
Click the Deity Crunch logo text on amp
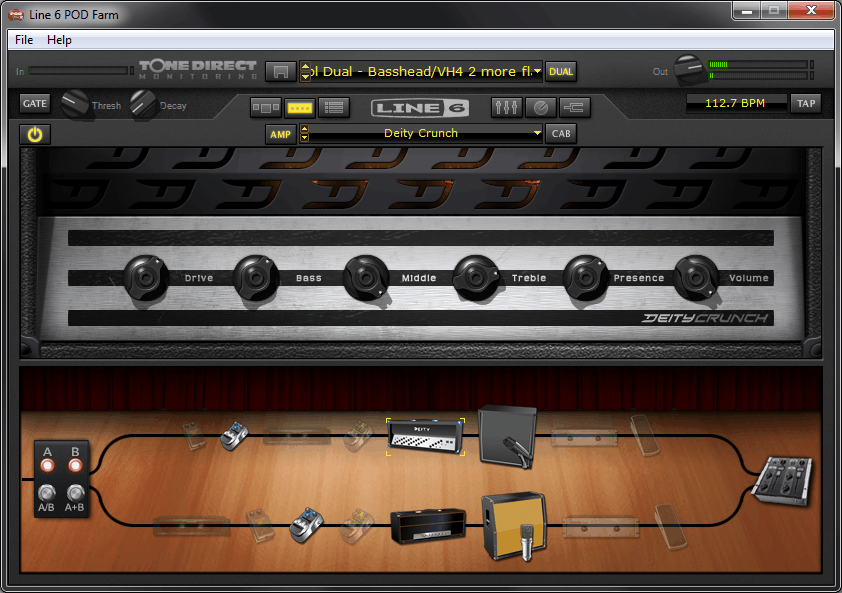click(x=705, y=318)
